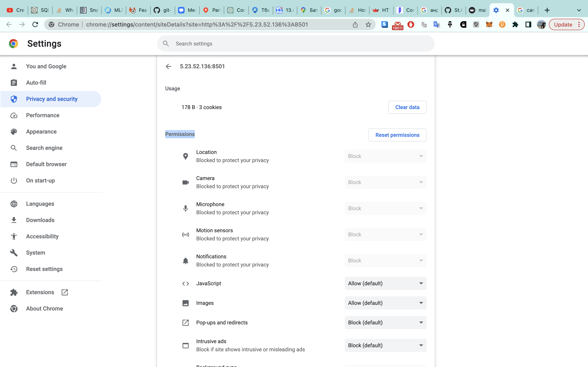Click the Search settings field
Viewport: 588px width, 367px height.
(267, 44)
